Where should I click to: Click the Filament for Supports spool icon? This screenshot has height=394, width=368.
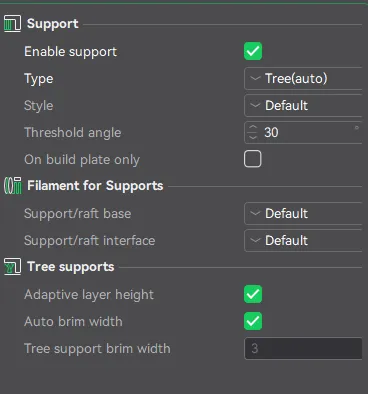click(13, 186)
